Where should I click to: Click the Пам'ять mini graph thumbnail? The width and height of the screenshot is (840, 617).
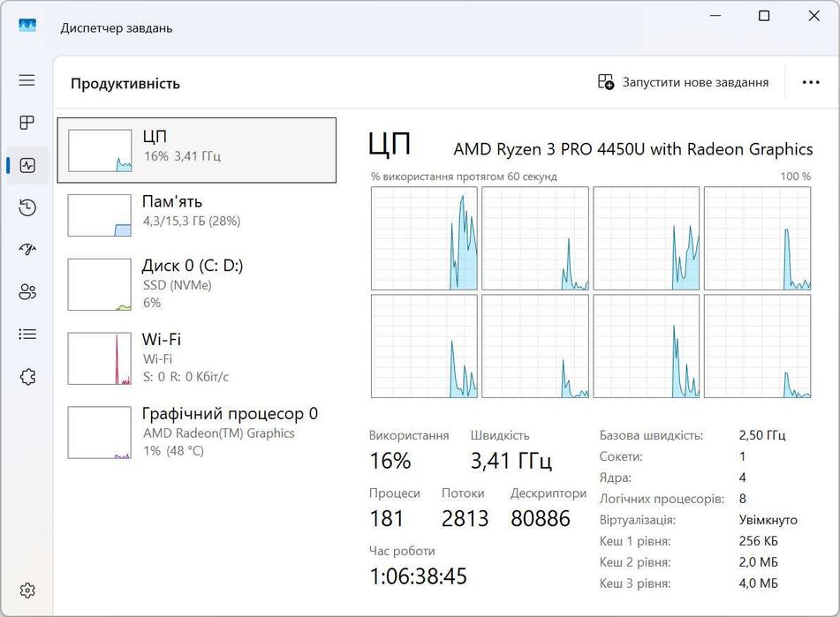(x=100, y=215)
